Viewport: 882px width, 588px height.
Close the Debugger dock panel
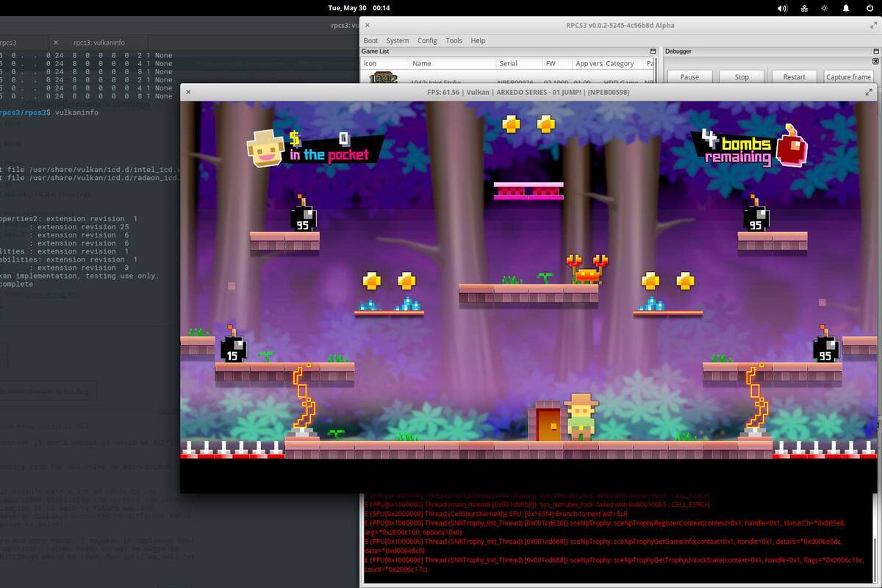pos(875,62)
